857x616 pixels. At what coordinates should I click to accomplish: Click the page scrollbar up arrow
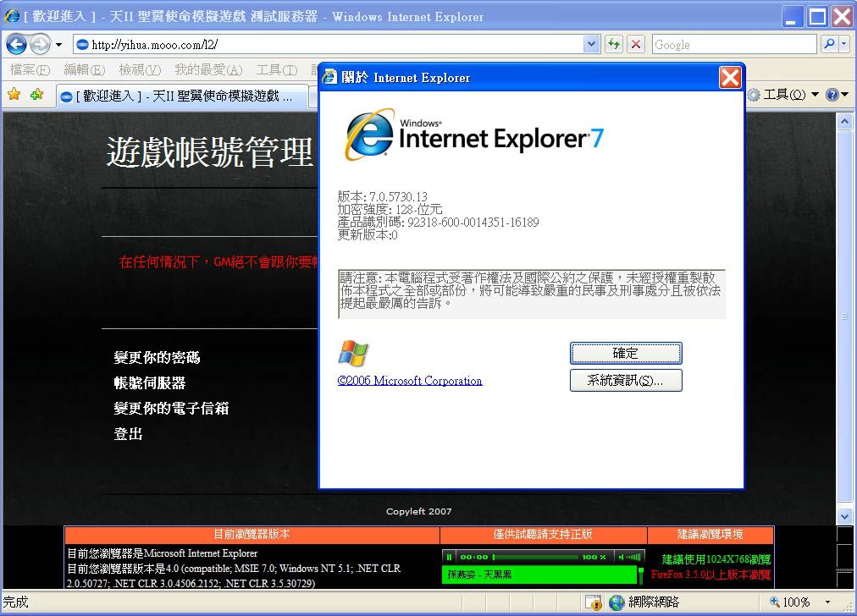(844, 121)
